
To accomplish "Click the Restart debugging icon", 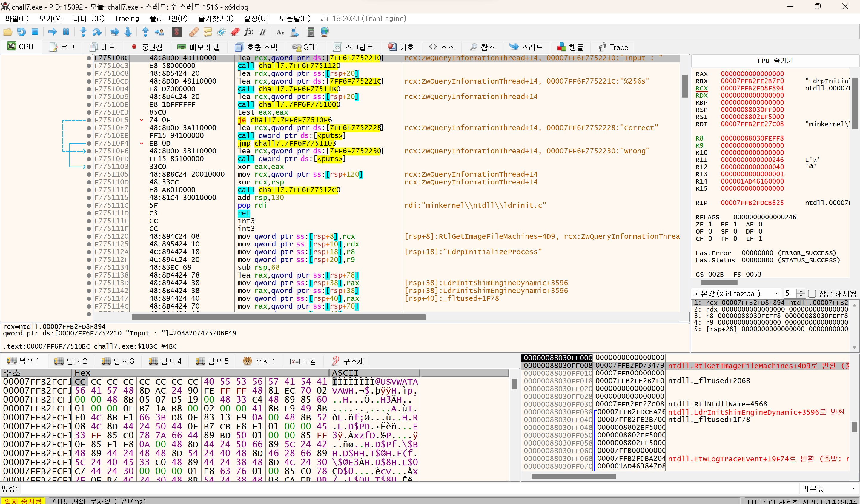I will 21,32.
